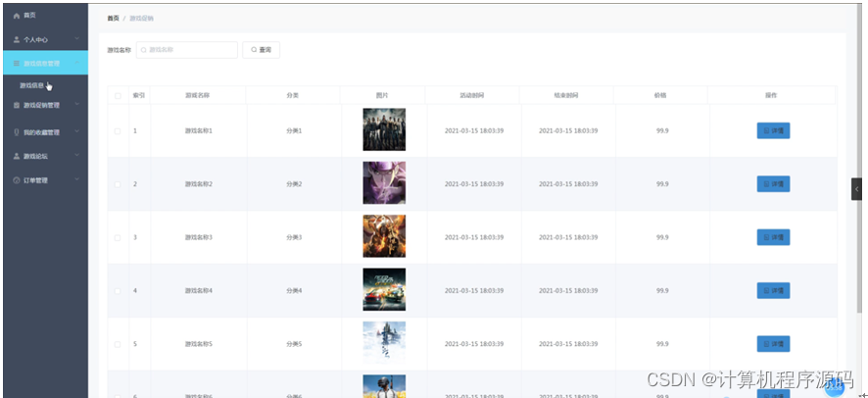Click the icon beside 游戏促销管理
This screenshot has width=868, height=398.
(x=16, y=105)
